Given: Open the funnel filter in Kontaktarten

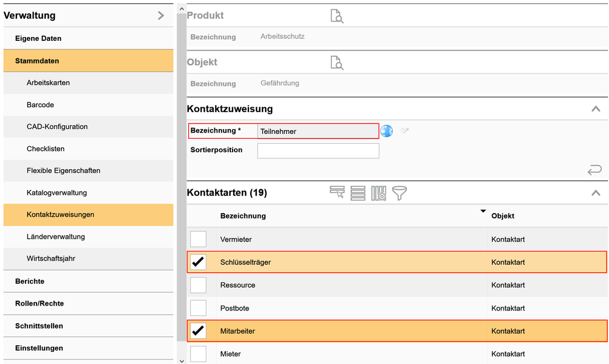Looking at the screenshot, I should [400, 193].
